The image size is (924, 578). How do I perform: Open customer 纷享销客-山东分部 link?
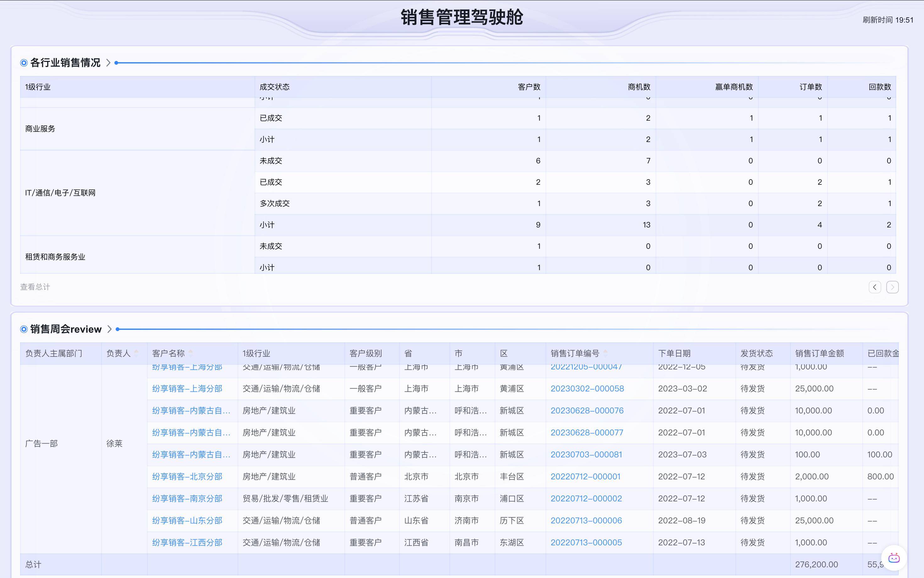click(187, 521)
